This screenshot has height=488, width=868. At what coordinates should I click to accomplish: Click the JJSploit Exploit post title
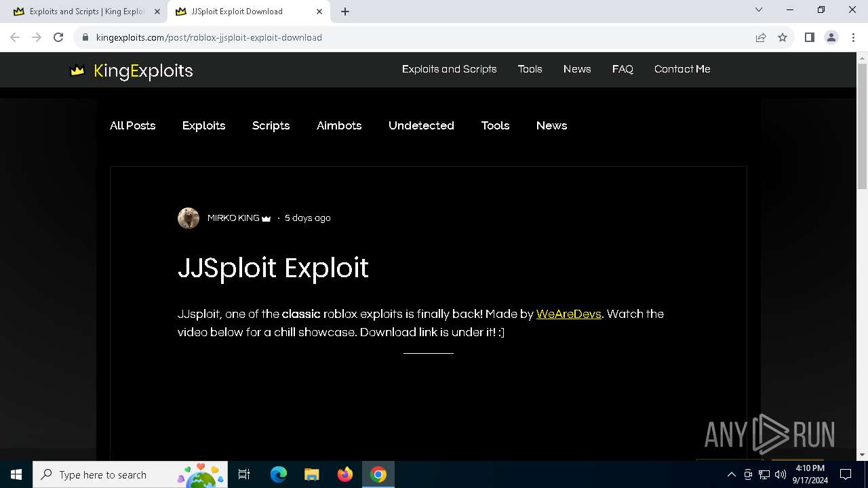click(273, 268)
